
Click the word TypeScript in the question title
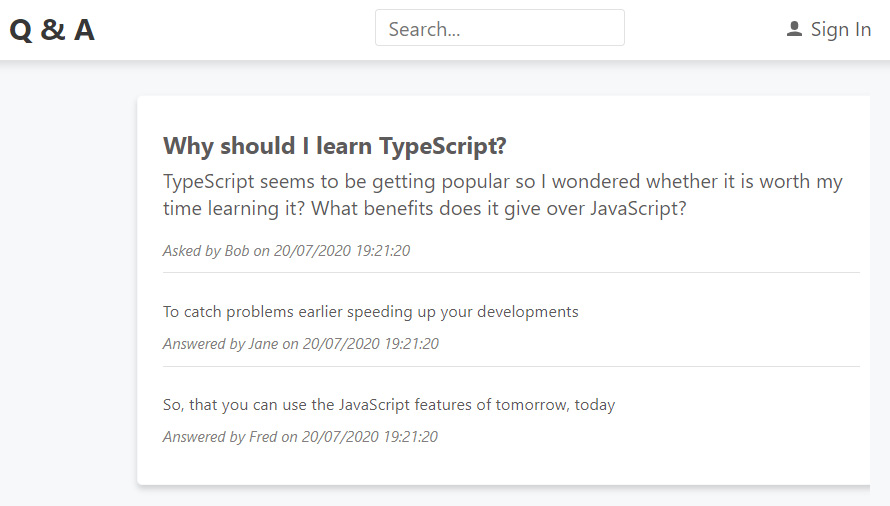coord(442,146)
